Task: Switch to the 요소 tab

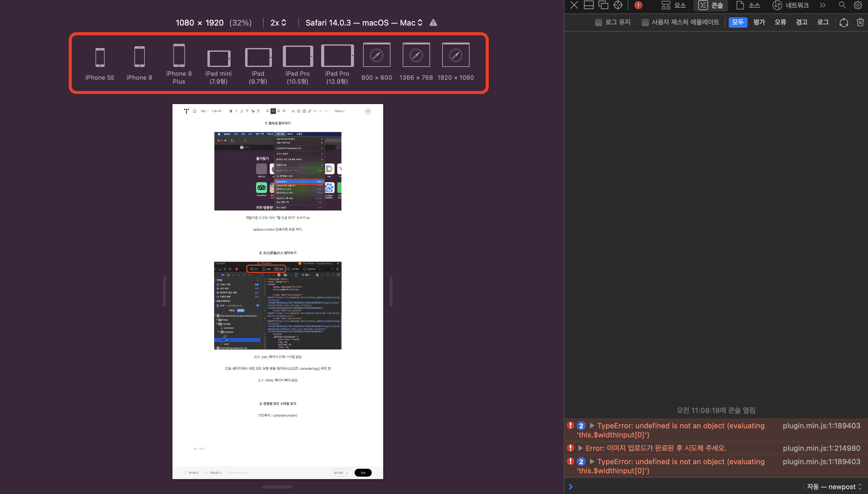Action: (x=674, y=5)
